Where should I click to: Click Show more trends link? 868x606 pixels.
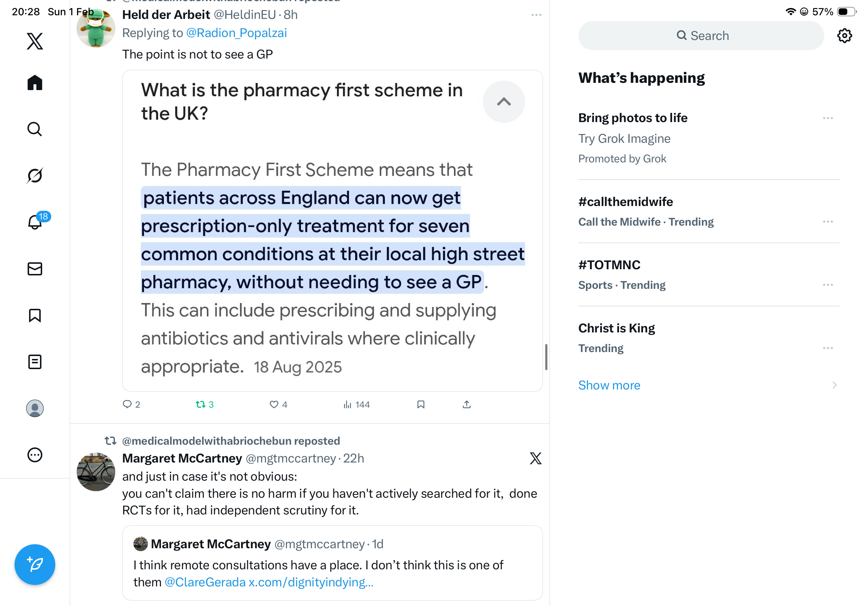pyautogui.click(x=609, y=385)
